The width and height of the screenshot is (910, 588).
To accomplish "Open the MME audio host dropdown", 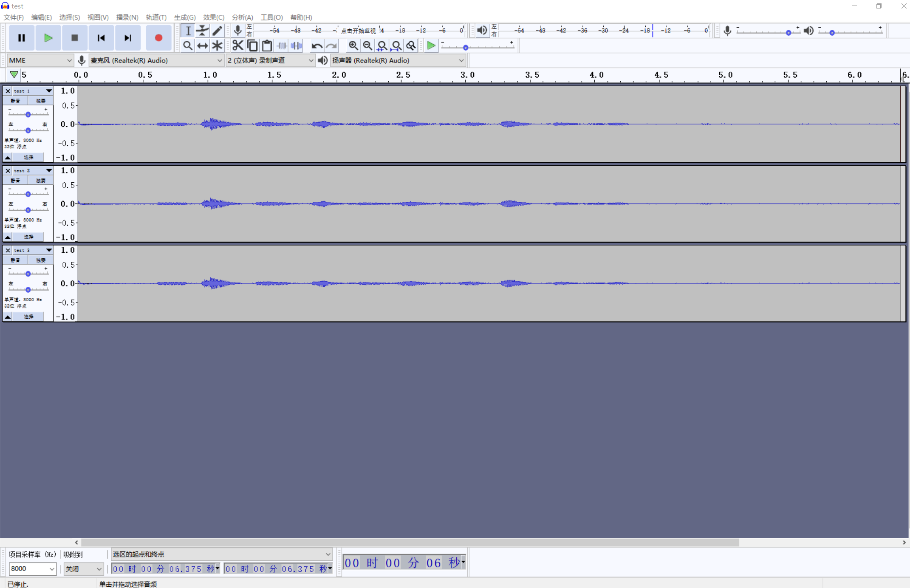I will pos(40,60).
